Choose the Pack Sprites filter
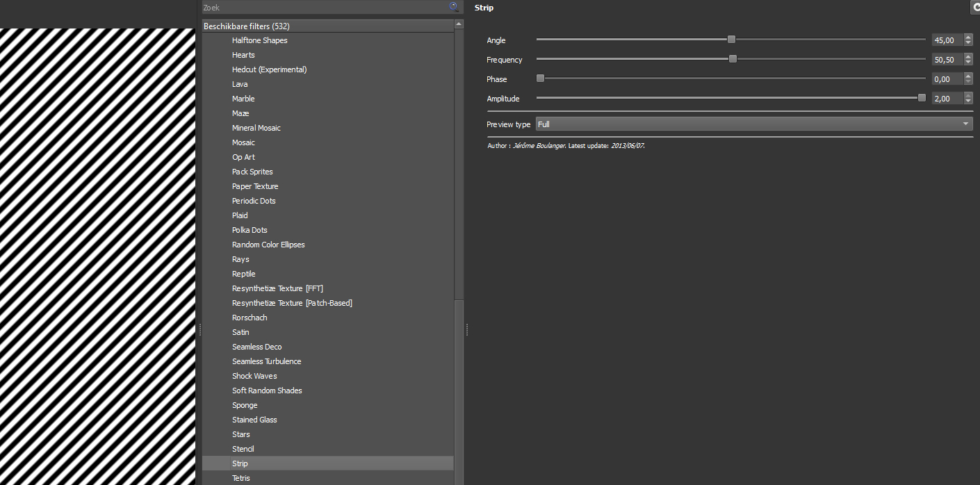This screenshot has height=485, width=980. (x=252, y=172)
